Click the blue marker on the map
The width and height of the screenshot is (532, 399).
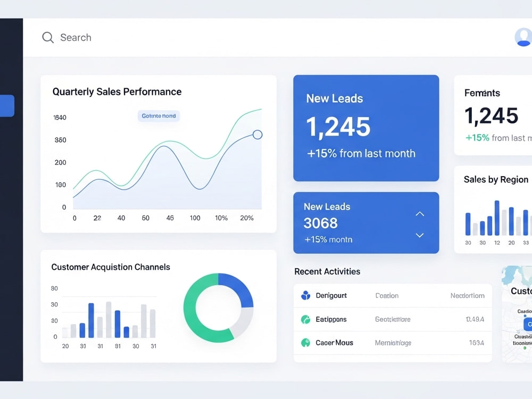click(528, 324)
